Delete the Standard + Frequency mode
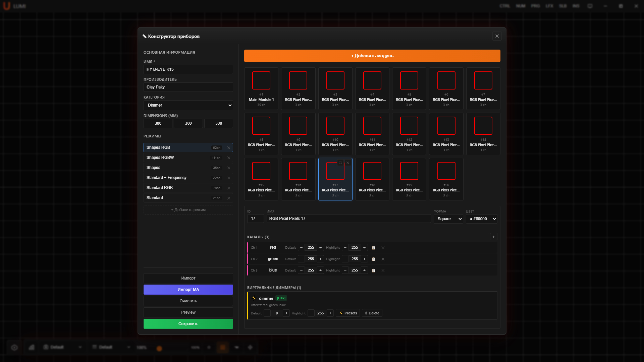The image size is (644, 362). 229,178
